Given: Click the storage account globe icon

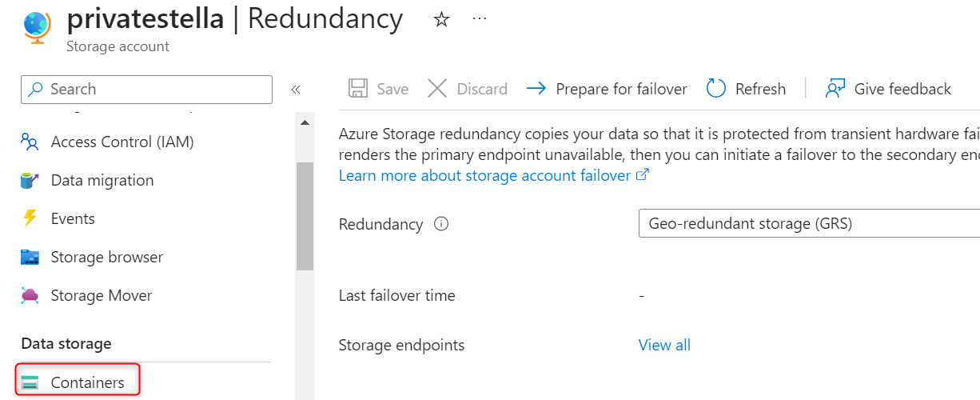Looking at the screenshot, I should (x=37, y=28).
